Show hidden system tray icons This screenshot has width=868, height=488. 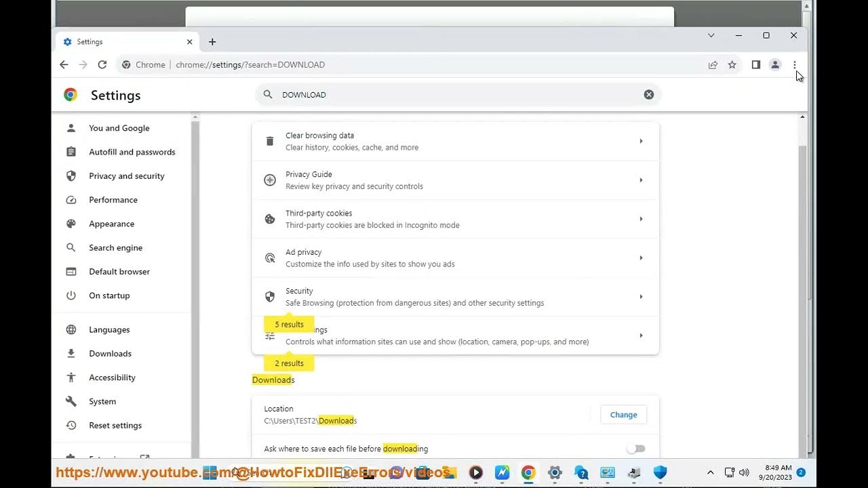tap(711, 472)
